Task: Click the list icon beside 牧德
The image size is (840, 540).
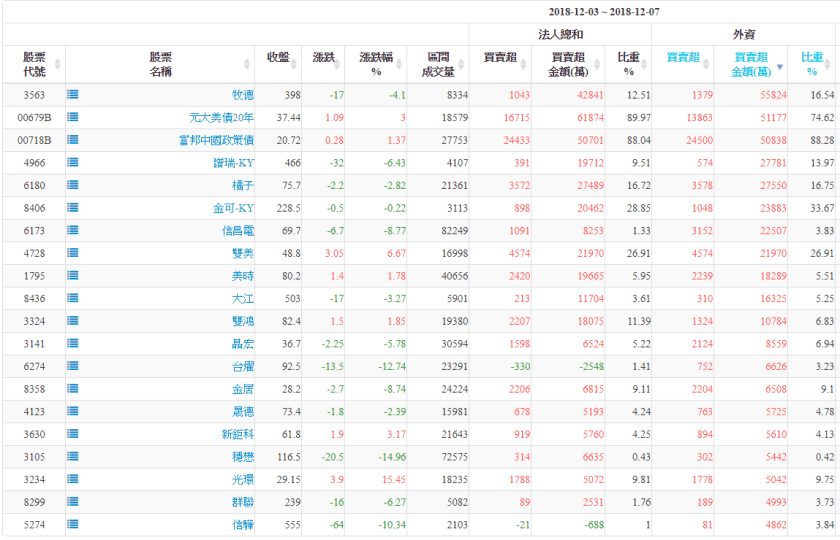Action: pyautogui.click(x=73, y=94)
